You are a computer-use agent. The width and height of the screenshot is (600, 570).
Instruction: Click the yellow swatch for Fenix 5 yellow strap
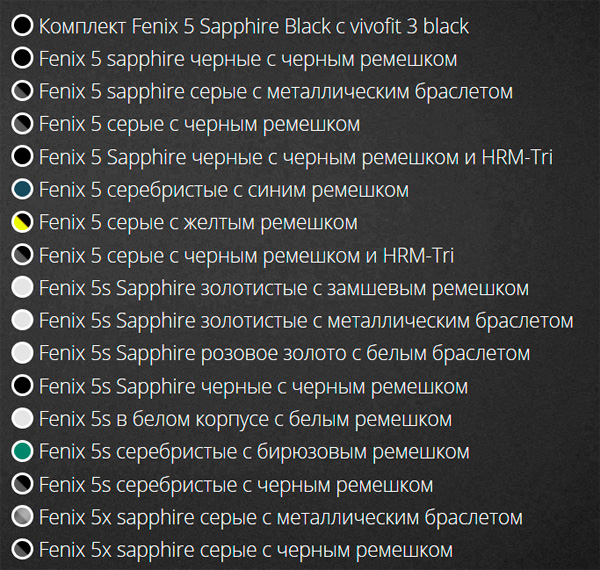(x=22, y=222)
